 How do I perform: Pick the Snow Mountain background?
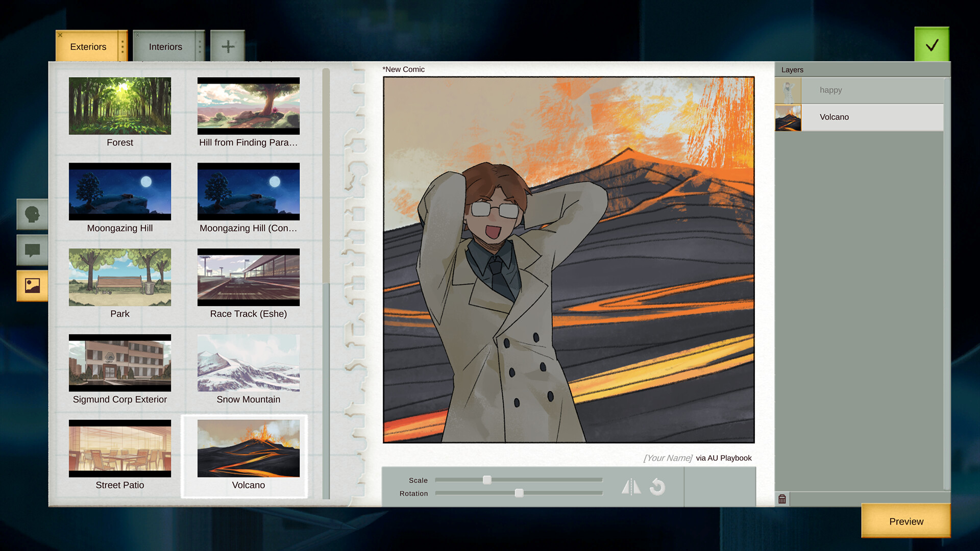248,363
